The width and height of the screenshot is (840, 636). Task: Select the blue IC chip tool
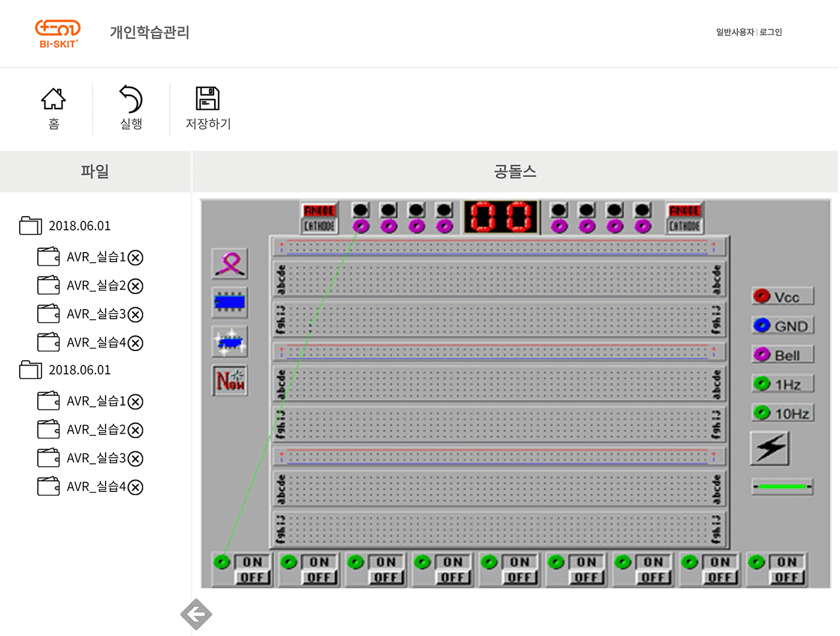click(x=230, y=302)
